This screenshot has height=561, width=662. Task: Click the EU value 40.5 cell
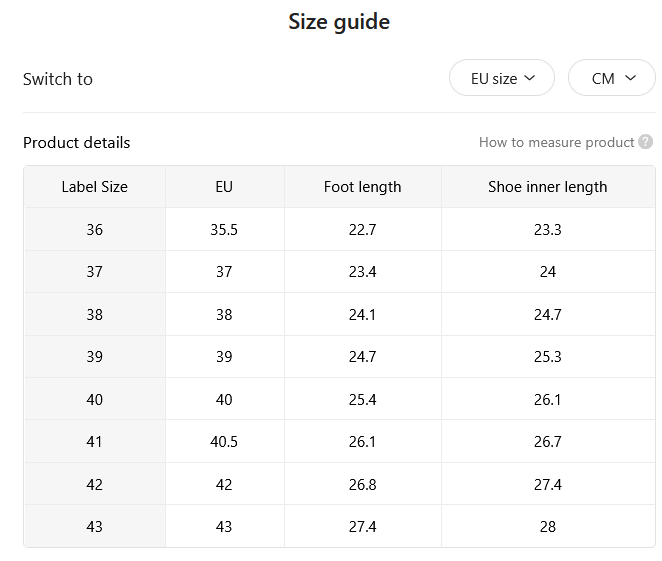coord(224,442)
